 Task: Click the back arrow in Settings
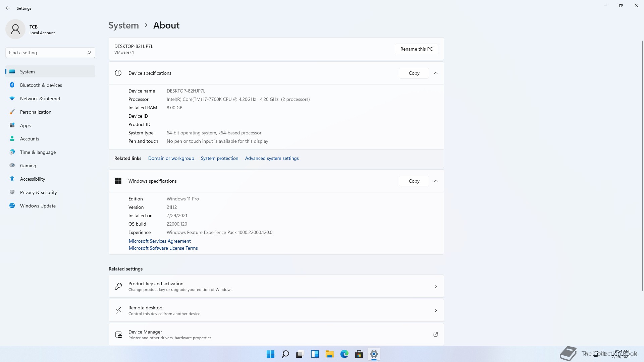coord(8,8)
